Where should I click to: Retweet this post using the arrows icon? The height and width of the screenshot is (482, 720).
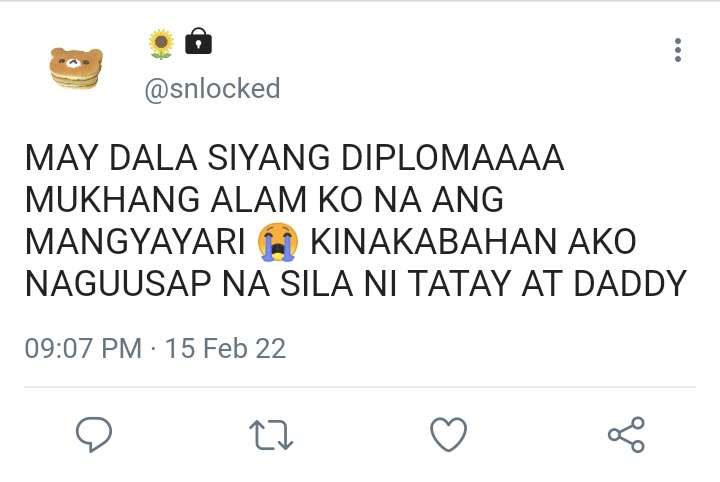pos(271,434)
